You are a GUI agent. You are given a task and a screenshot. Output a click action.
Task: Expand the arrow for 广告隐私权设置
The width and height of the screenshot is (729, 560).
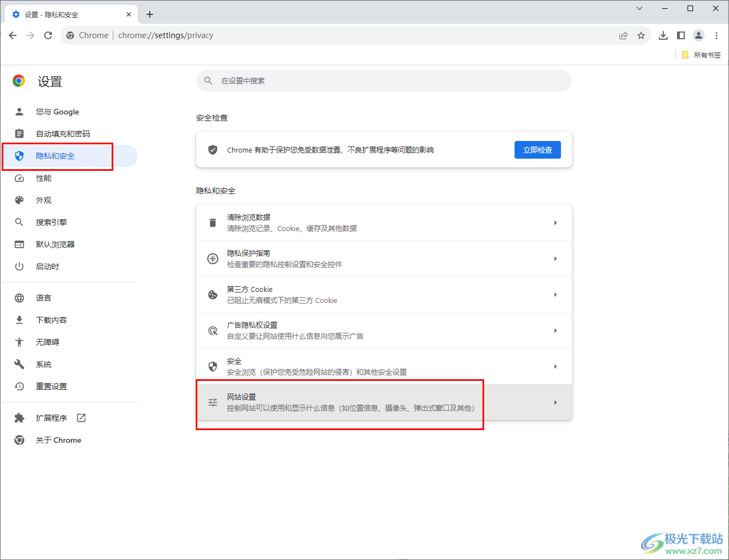tap(555, 331)
